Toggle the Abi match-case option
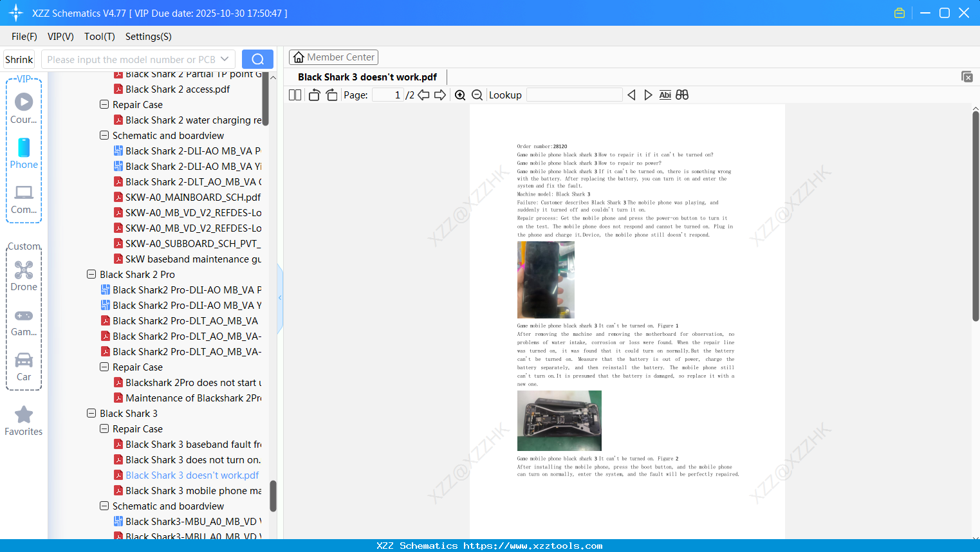 pyautogui.click(x=665, y=95)
